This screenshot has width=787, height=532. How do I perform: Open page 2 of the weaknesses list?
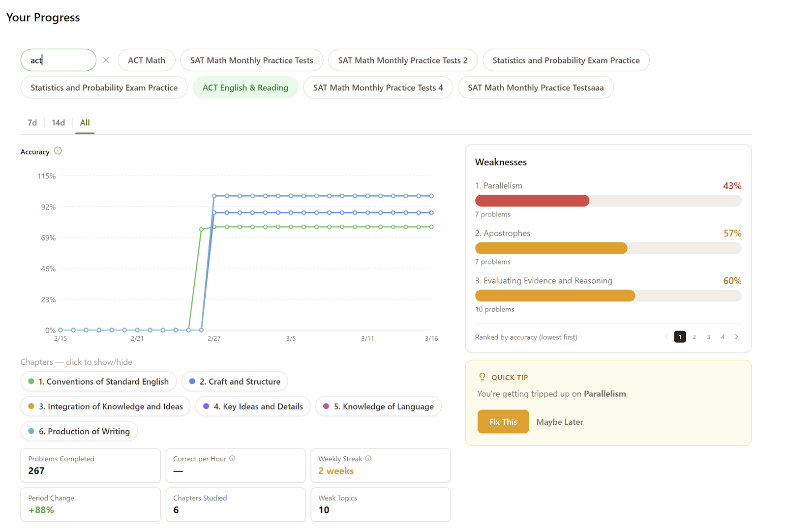pyautogui.click(x=694, y=337)
